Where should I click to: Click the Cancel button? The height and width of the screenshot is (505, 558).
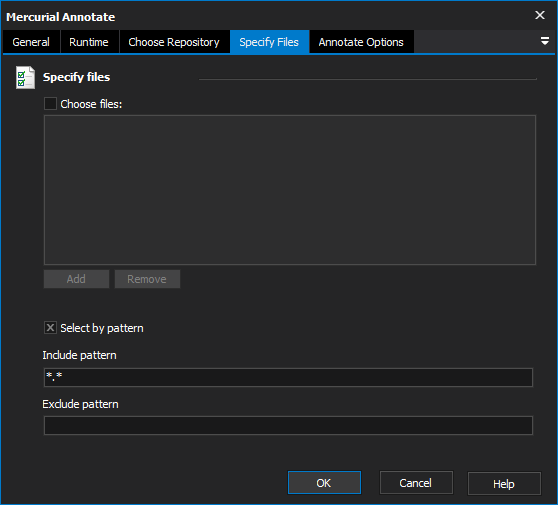tap(416, 483)
